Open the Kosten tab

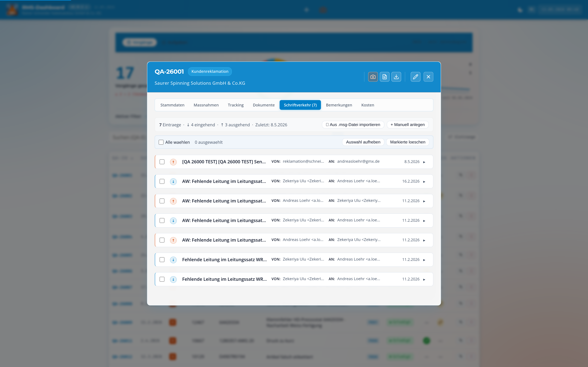(368, 105)
